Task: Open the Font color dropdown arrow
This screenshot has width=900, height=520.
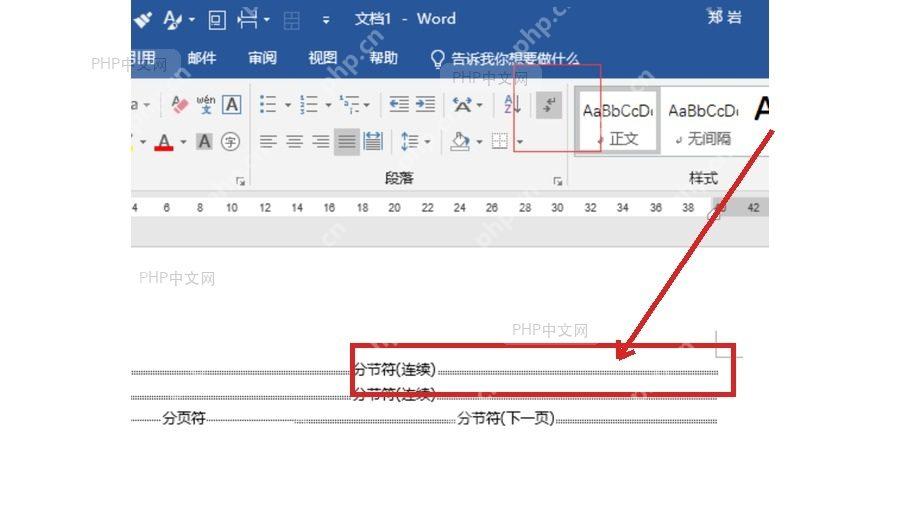Action: (183, 142)
